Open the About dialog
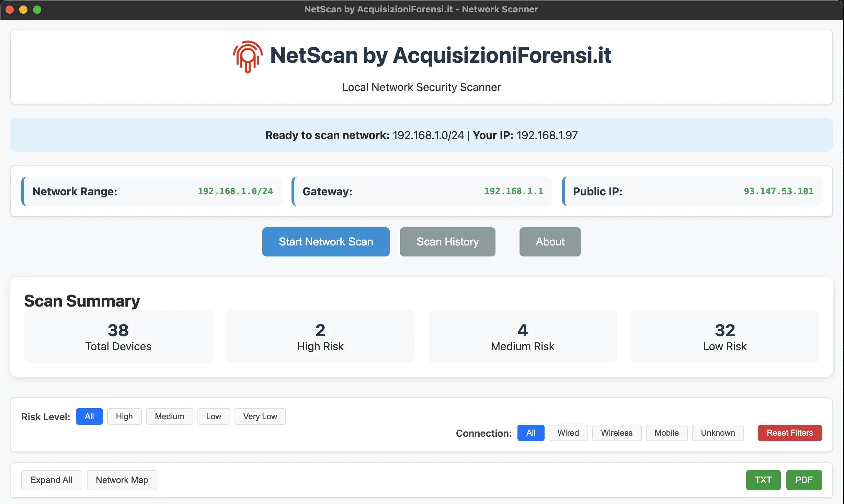 click(x=550, y=242)
